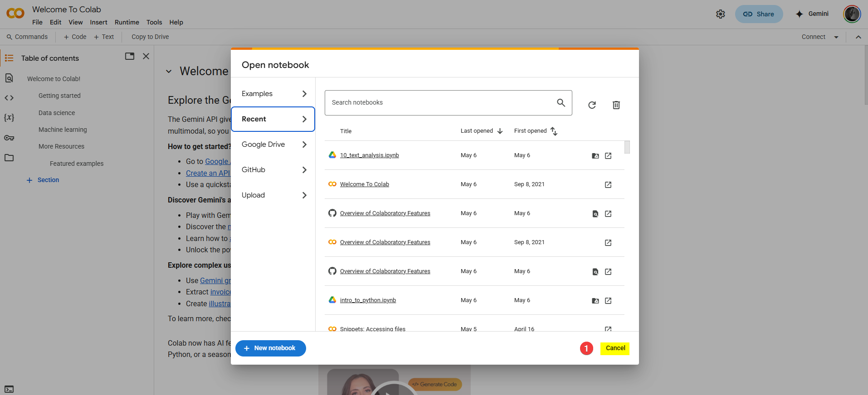Open the Files folder sidebar icon
This screenshot has width=868, height=395.
(x=9, y=158)
